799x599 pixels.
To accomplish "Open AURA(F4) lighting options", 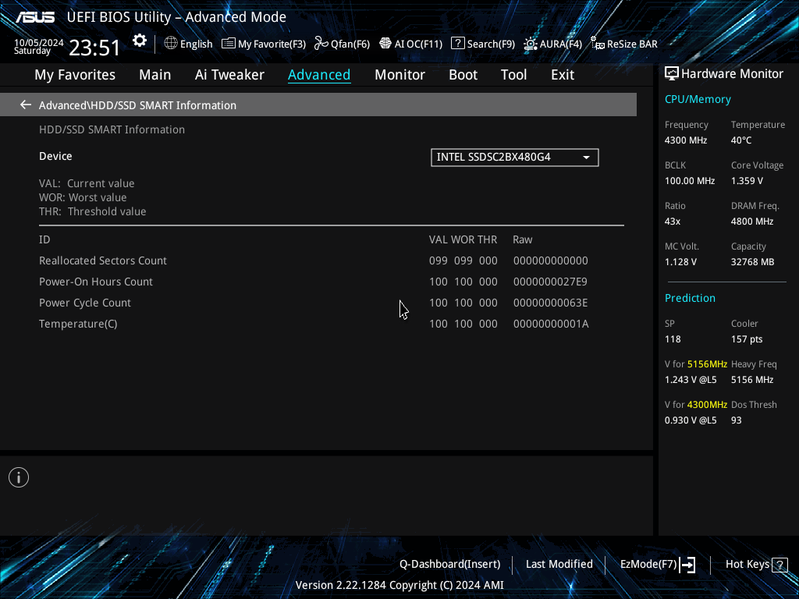I will click(x=552, y=44).
